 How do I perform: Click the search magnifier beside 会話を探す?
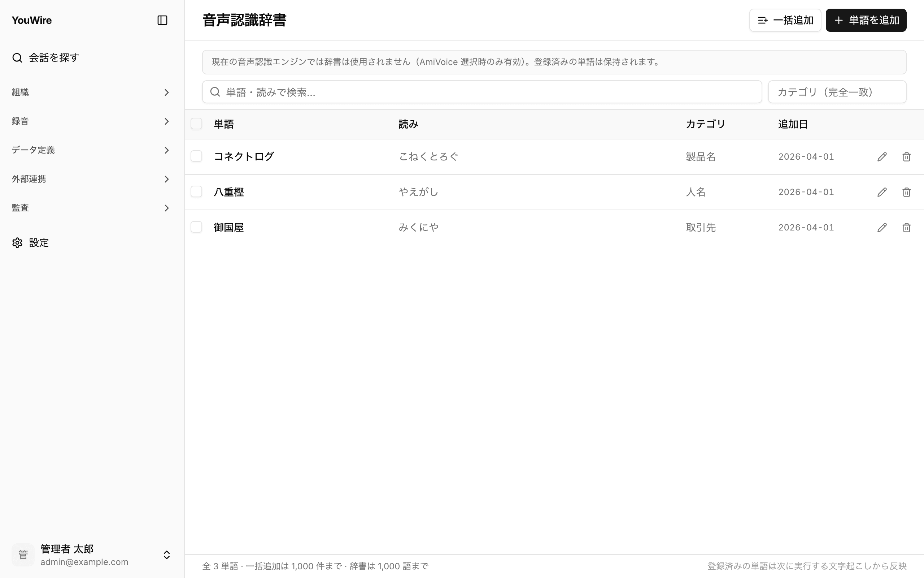coord(17,58)
